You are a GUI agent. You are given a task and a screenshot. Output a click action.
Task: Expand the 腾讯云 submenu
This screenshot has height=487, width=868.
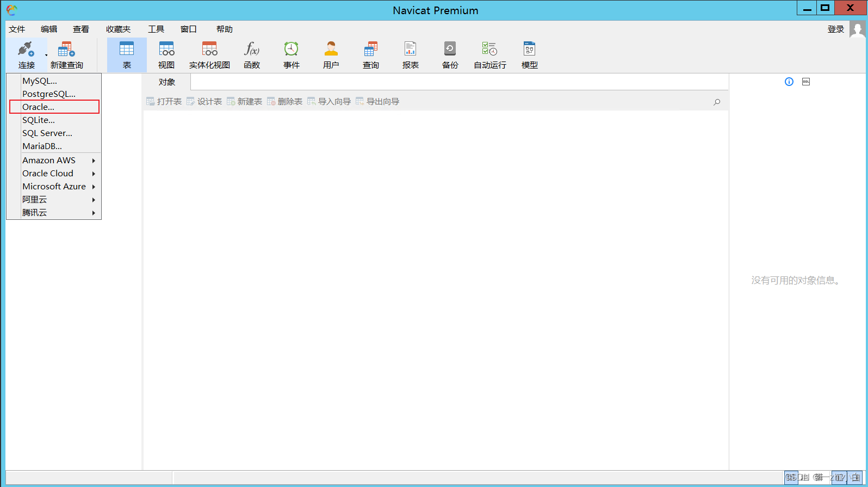54,212
